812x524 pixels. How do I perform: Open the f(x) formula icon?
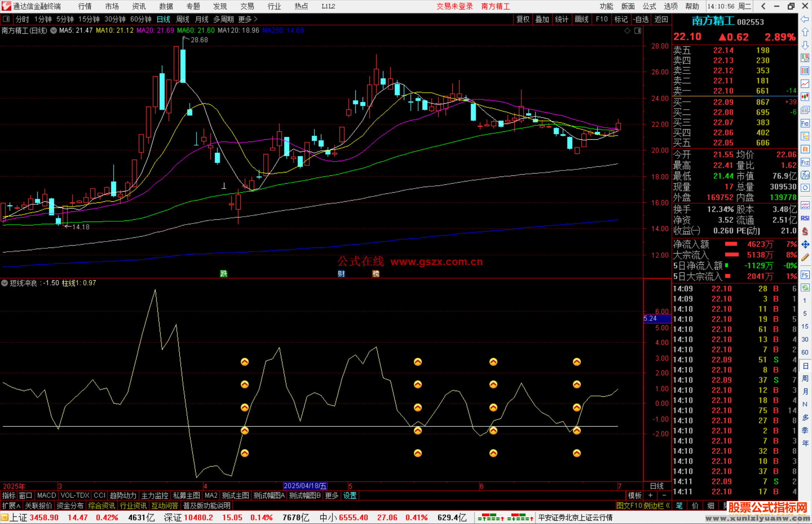click(805, 175)
